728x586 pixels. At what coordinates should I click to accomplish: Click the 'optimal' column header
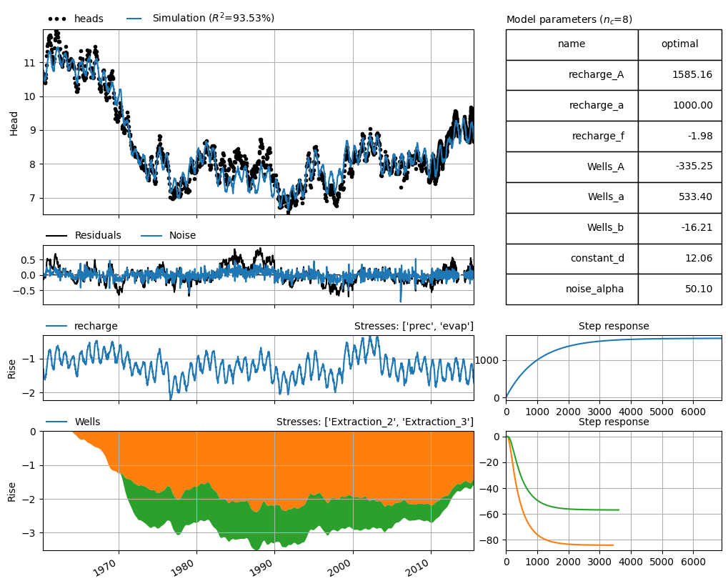[679, 44]
